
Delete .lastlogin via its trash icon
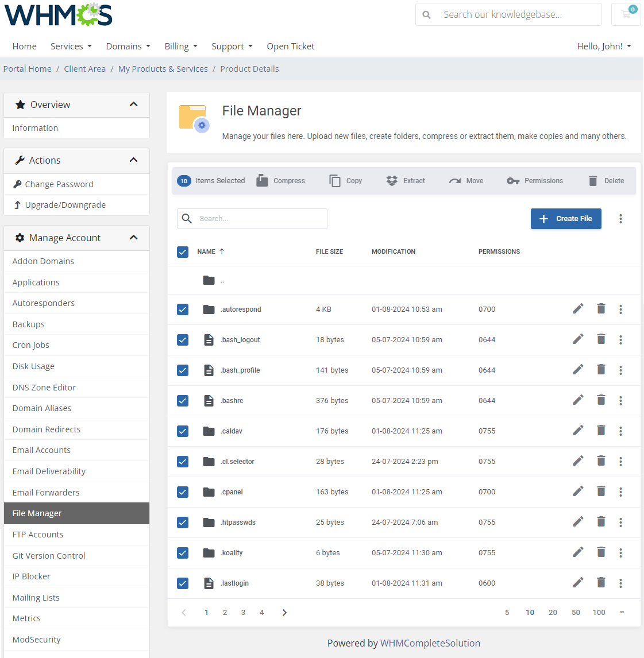601,582
